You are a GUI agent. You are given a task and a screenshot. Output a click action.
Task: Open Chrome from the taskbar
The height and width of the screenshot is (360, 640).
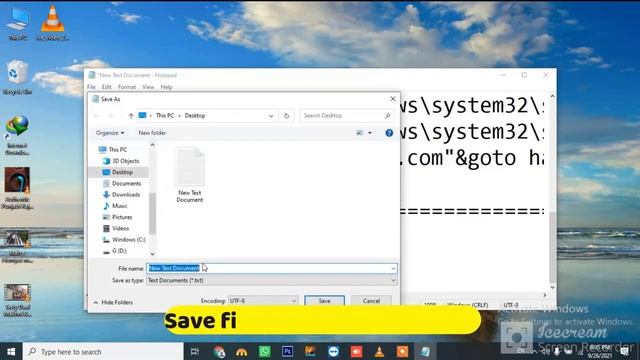[219, 351]
